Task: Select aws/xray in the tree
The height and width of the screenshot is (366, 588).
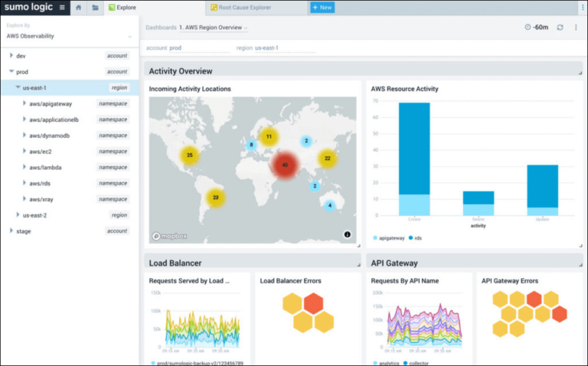Action: [41, 200]
